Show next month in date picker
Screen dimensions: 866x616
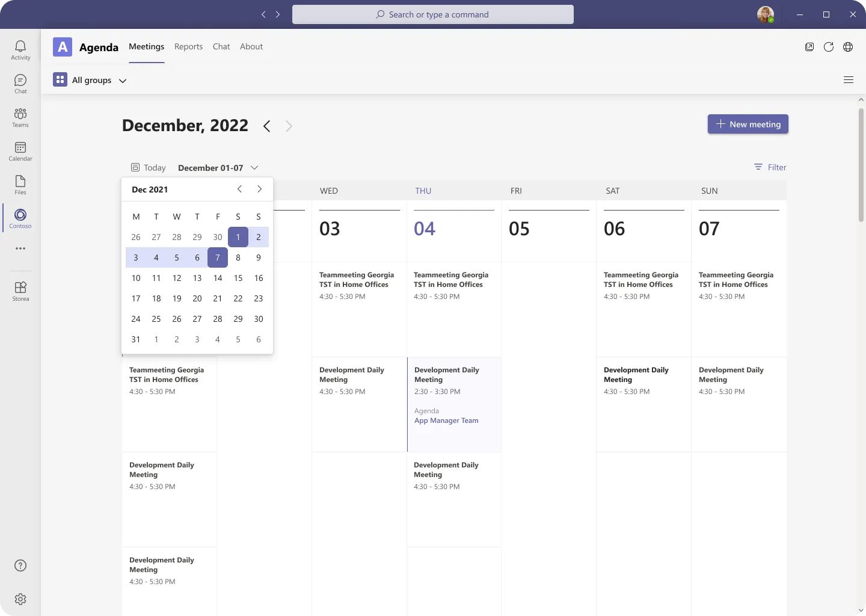click(259, 189)
